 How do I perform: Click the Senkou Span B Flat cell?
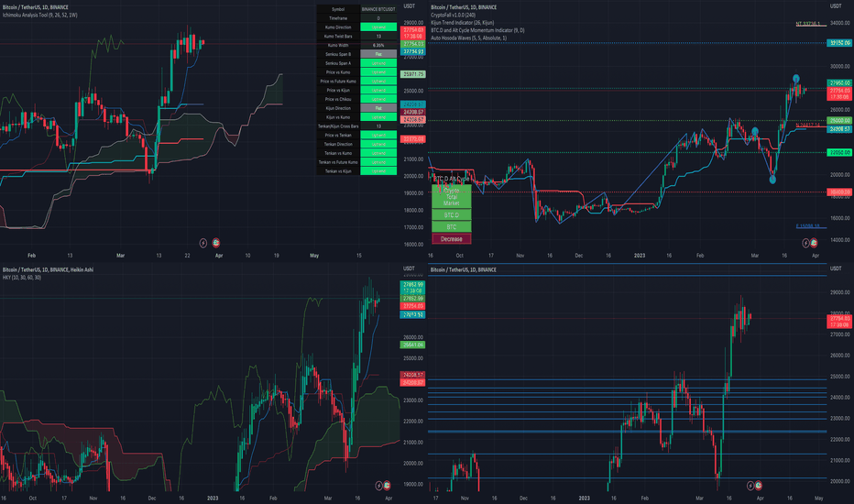[x=378, y=54]
